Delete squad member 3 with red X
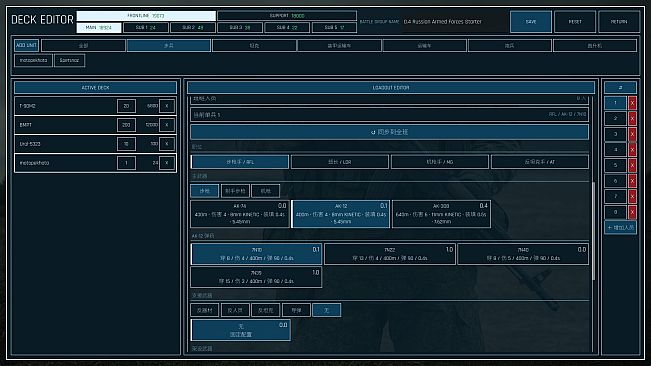Screen dimensions: 651x366 tap(632, 134)
